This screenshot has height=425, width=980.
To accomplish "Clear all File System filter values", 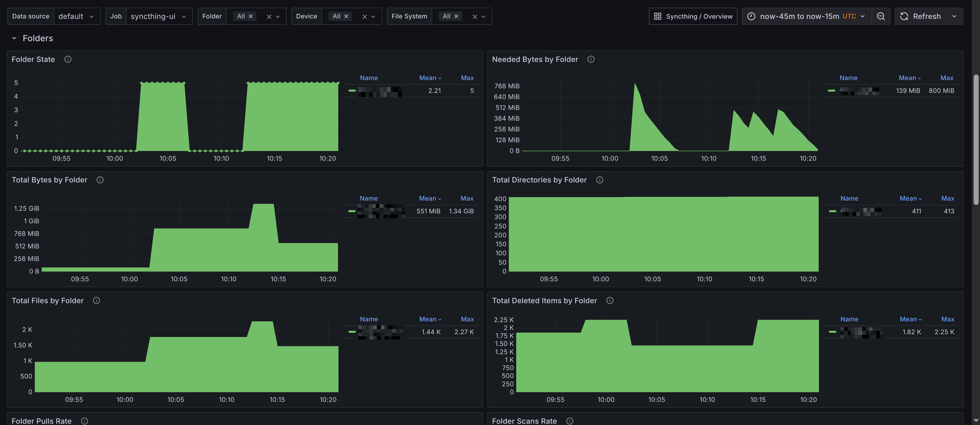I will tap(474, 17).
